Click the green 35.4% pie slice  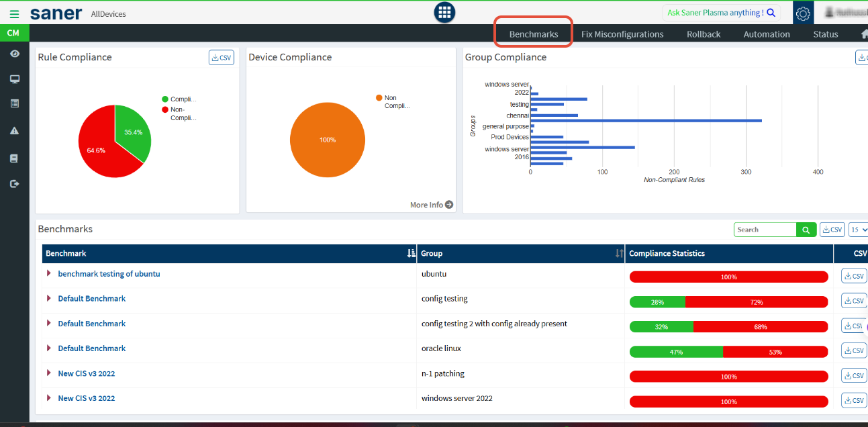pyautogui.click(x=132, y=132)
